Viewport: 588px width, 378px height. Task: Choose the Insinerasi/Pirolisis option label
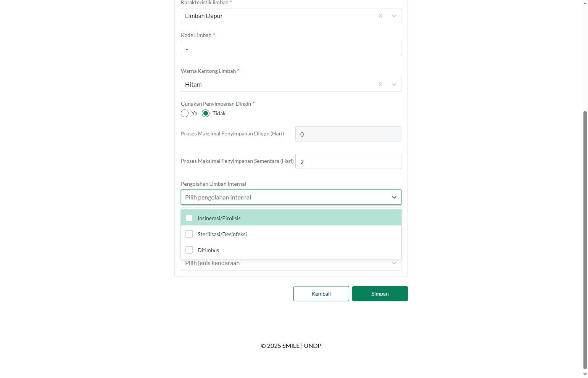coord(219,218)
